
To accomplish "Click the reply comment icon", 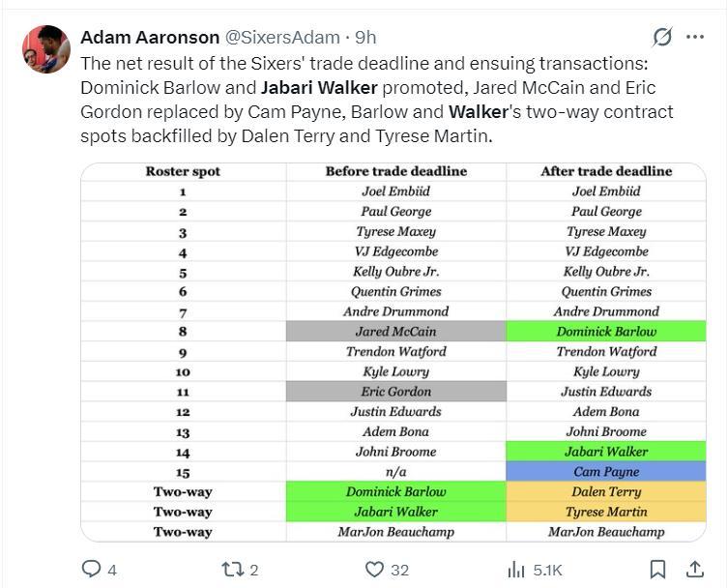I will pyautogui.click(x=92, y=569).
